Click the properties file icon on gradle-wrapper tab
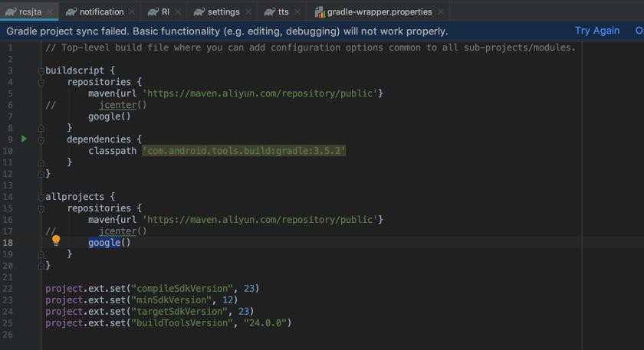The width and height of the screenshot is (644, 350). pos(320,12)
